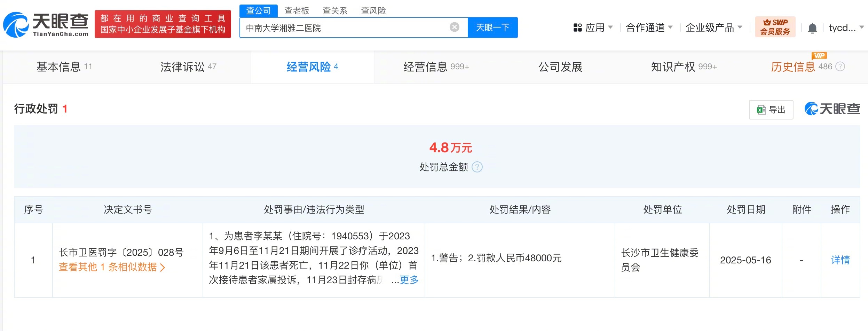Click the TianYanCha logo
The width and height of the screenshot is (868, 331).
tap(46, 24)
